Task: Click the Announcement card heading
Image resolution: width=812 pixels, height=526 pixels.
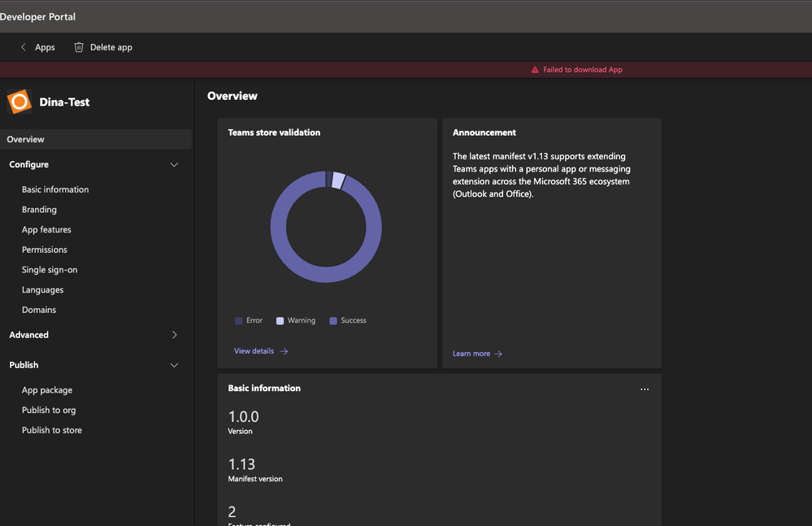Action: (484, 133)
